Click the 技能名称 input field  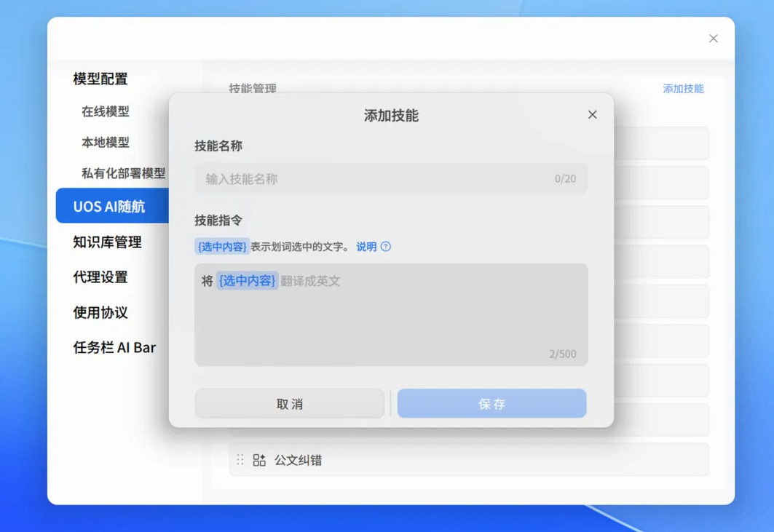391,178
